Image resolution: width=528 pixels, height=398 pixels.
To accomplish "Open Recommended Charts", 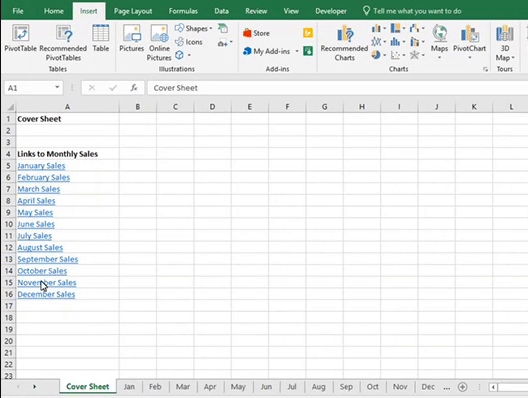I will click(344, 43).
